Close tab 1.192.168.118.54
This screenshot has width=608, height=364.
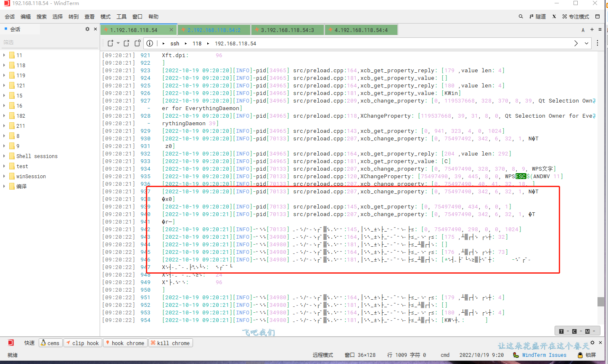(171, 30)
